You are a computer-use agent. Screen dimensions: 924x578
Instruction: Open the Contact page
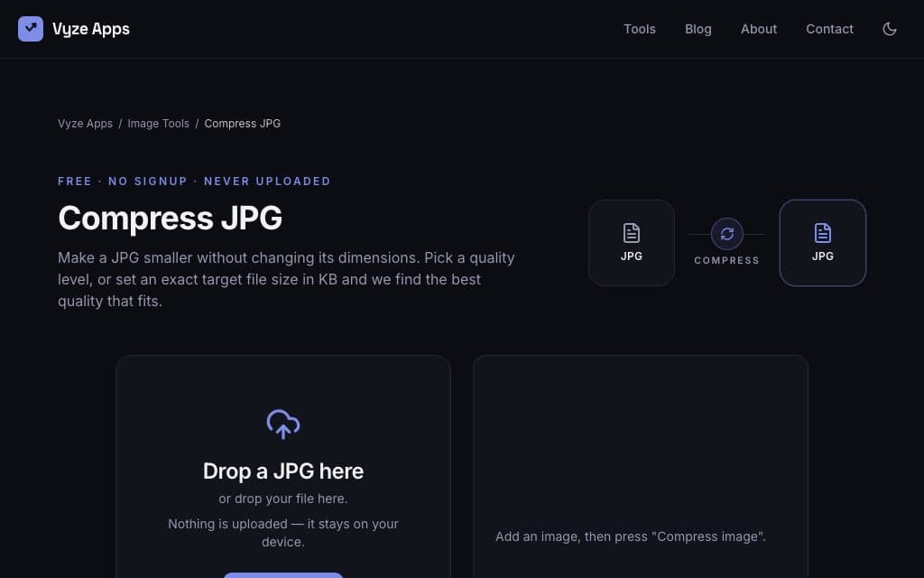pyautogui.click(x=829, y=29)
